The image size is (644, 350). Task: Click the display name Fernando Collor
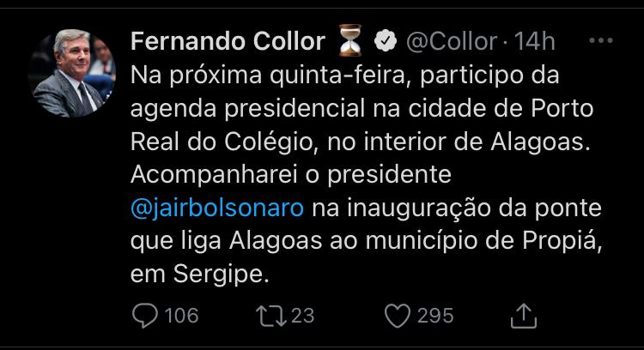[x=228, y=41]
